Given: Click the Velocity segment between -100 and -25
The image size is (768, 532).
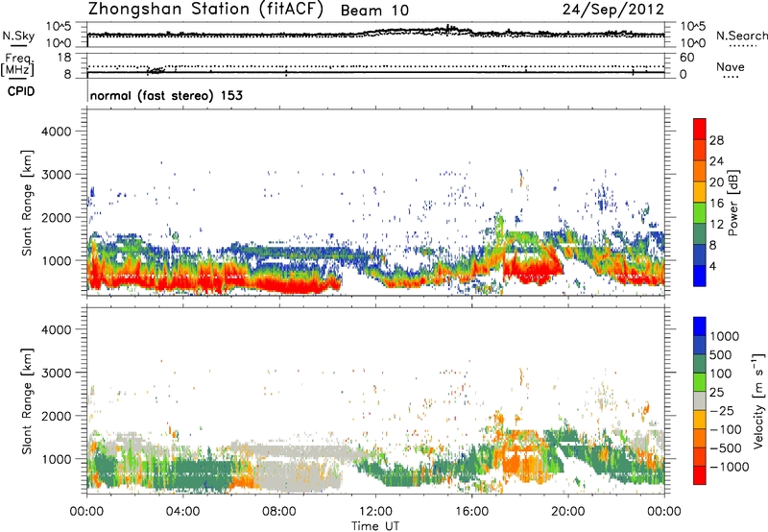Looking at the screenshot, I should [x=700, y=420].
